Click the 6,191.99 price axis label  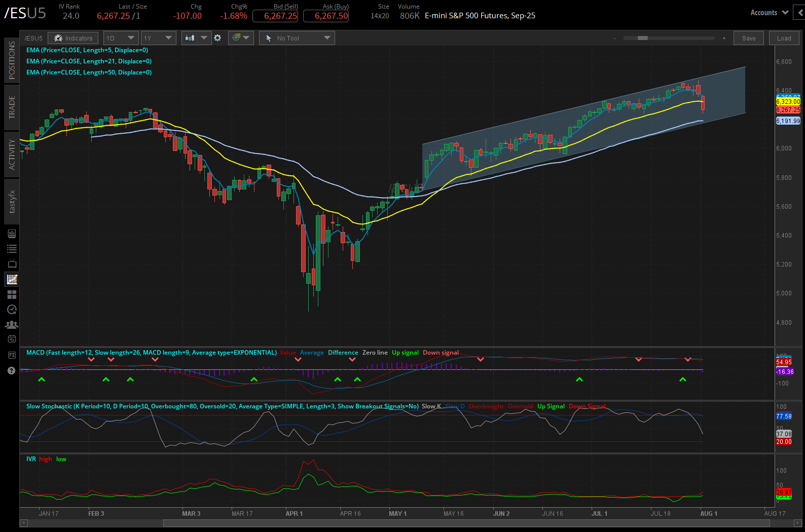(788, 121)
